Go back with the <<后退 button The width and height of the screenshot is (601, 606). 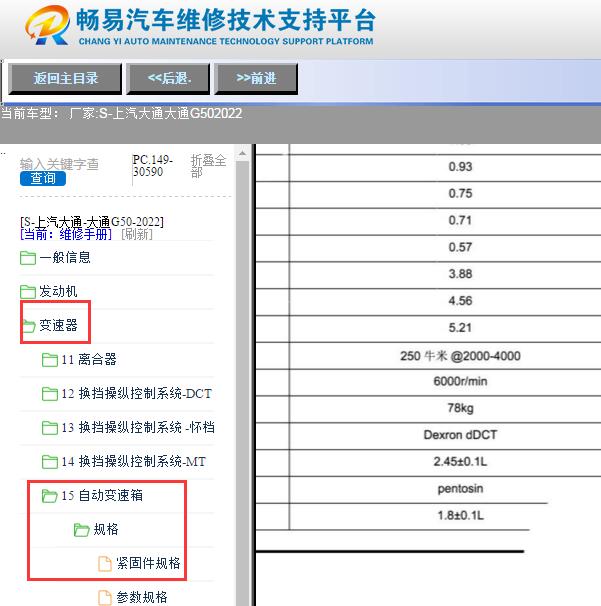[168, 78]
